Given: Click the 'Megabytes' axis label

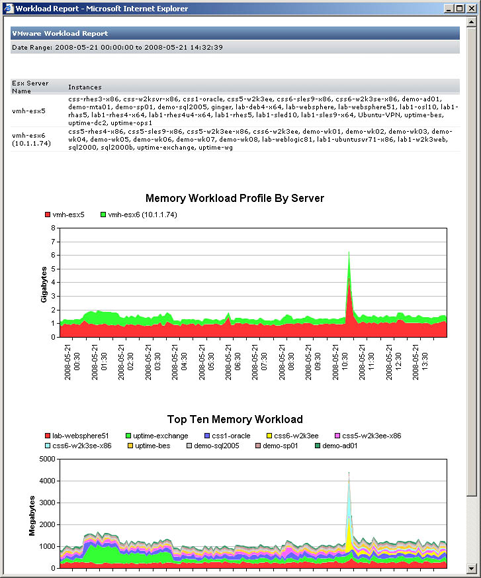Looking at the screenshot, I should tap(32, 516).
